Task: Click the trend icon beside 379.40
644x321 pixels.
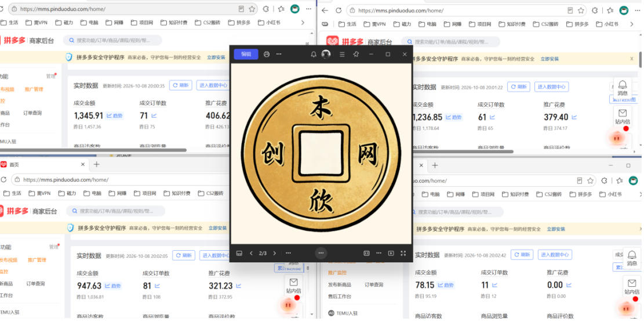Action: click(x=574, y=117)
